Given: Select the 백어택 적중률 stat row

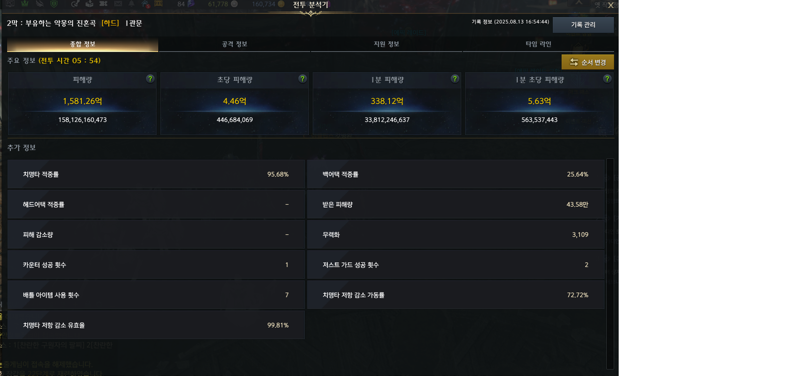Looking at the screenshot, I should tap(456, 174).
